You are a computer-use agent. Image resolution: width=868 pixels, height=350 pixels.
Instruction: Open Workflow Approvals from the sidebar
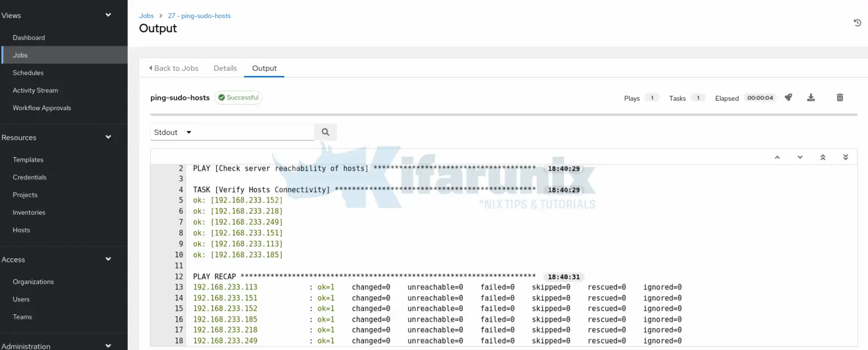(x=42, y=107)
